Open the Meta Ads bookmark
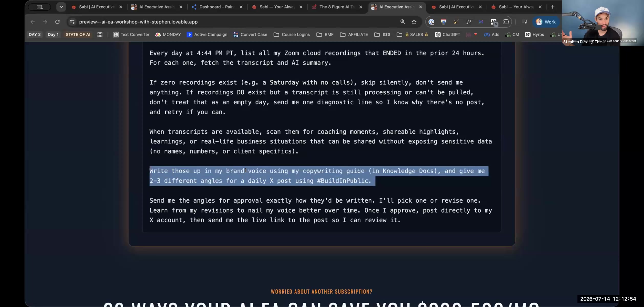 pos(491,35)
